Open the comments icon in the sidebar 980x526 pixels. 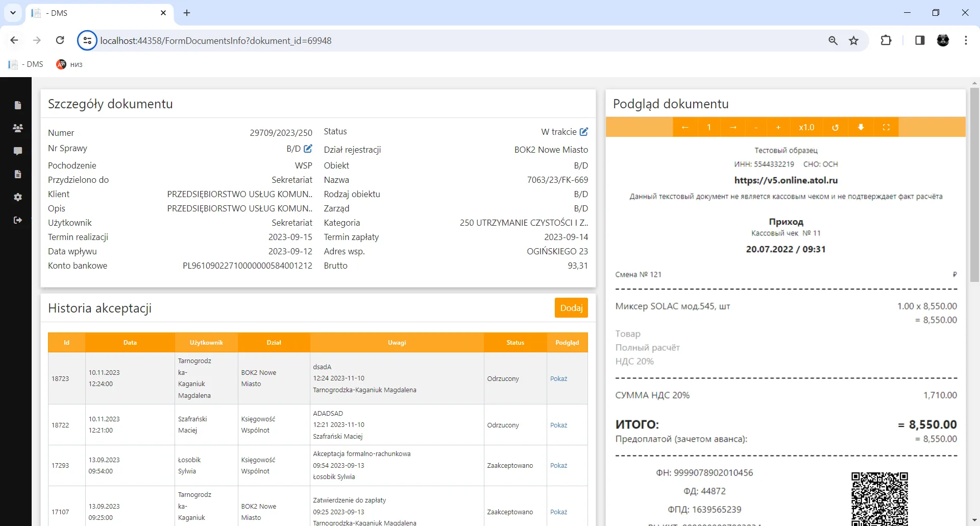pos(18,151)
